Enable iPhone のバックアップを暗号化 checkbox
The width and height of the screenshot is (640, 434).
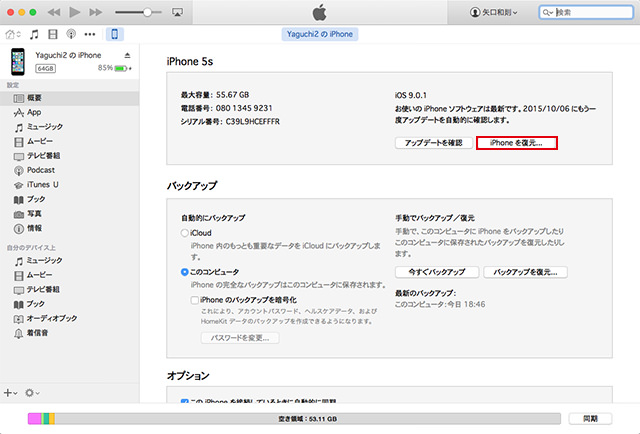(195, 300)
